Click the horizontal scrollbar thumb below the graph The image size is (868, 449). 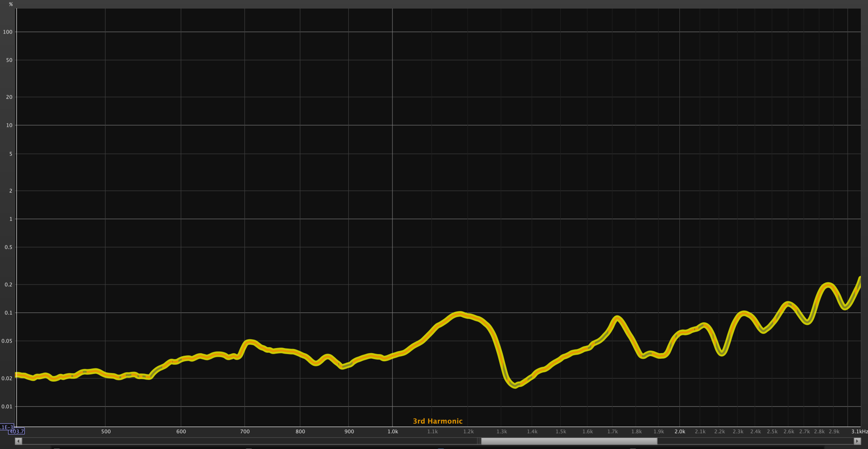pos(569,441)
